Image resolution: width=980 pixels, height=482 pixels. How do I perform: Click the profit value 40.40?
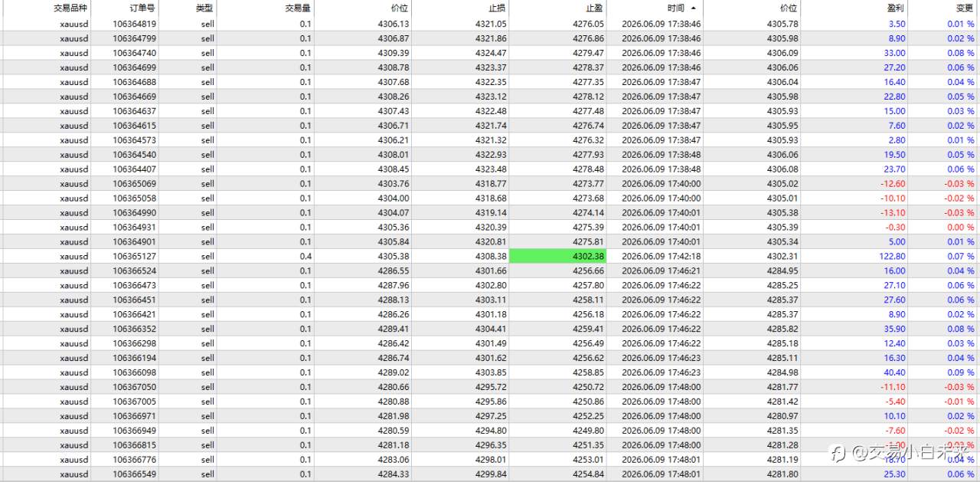point(895,373)
